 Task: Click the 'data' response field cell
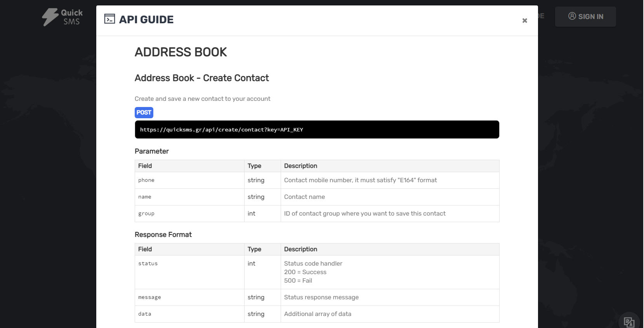tap(189, 314)
